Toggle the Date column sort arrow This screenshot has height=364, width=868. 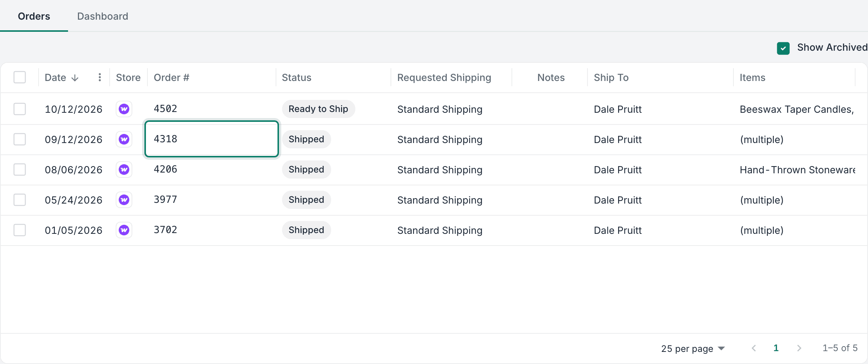point(75,78)
